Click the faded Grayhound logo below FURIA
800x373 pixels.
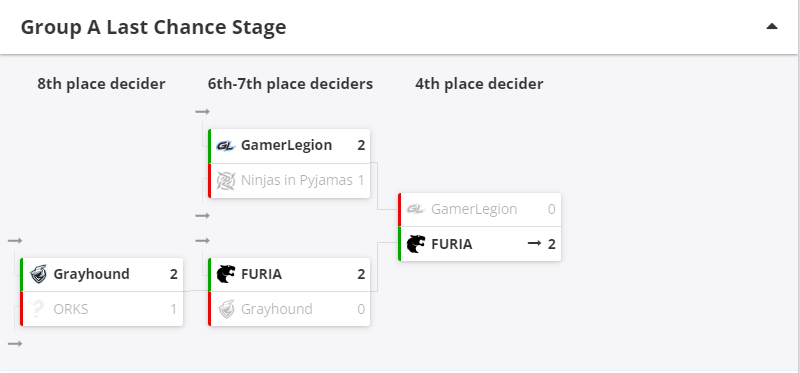pyautogui.click(x=226, y=309)
